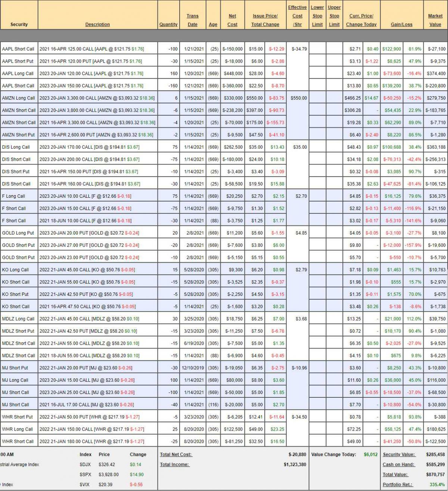Click the Cash on Hand label
448x491 pixels.
[x=398, y=465]
